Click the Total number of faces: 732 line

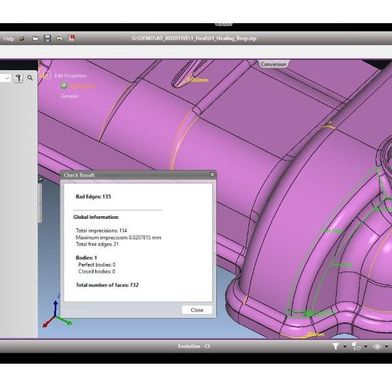[107, 285]
